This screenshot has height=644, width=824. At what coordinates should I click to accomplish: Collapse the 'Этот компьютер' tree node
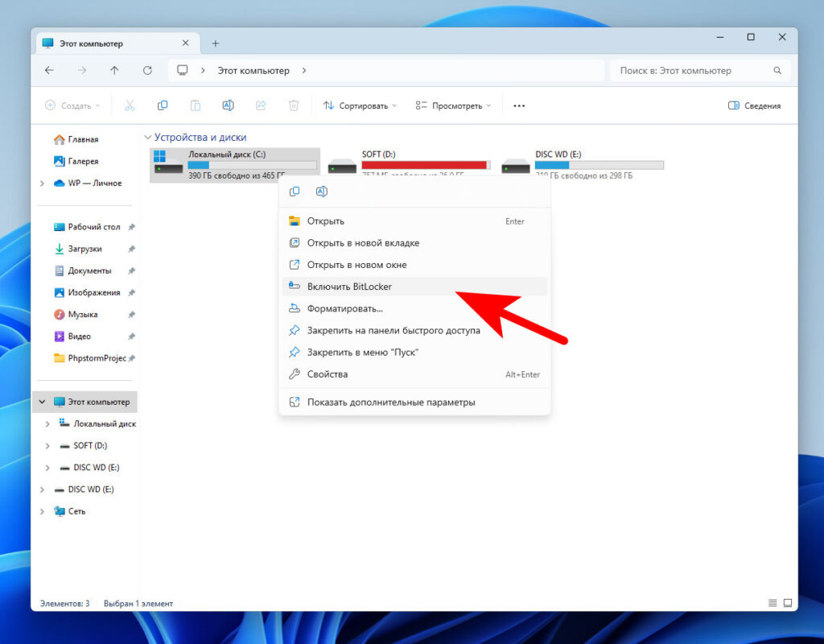(x=42, y=402)
